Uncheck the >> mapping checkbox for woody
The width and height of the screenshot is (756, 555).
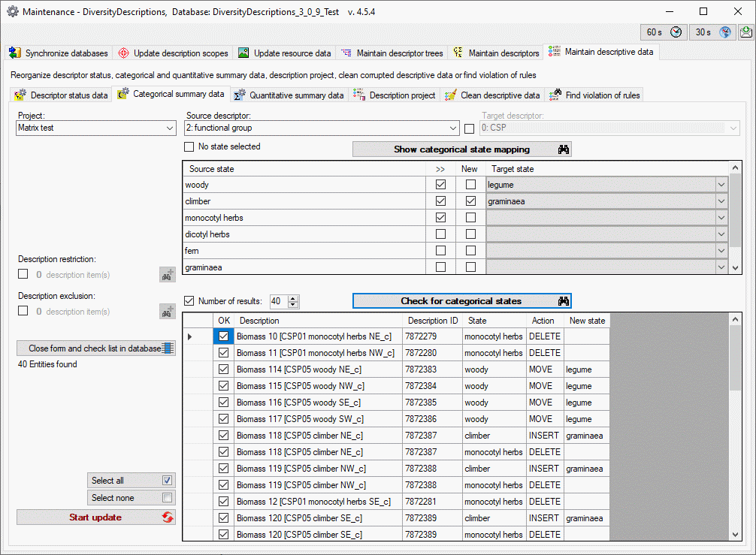point(440,185)
